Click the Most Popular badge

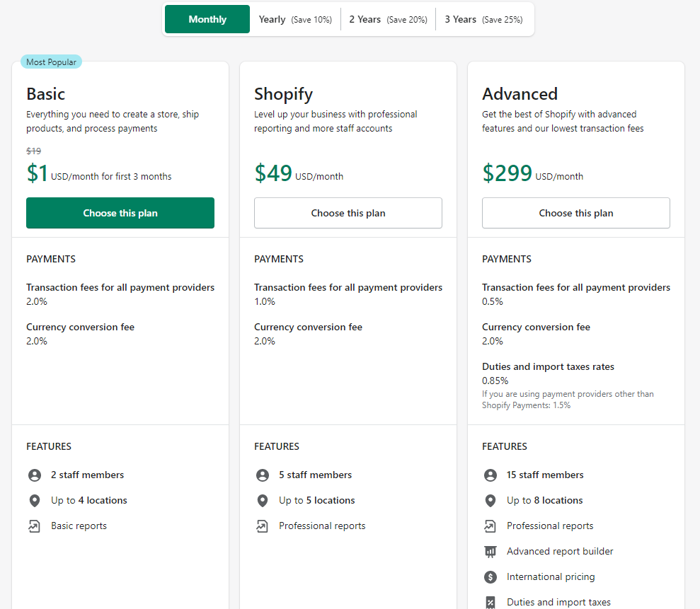point(51,62)
